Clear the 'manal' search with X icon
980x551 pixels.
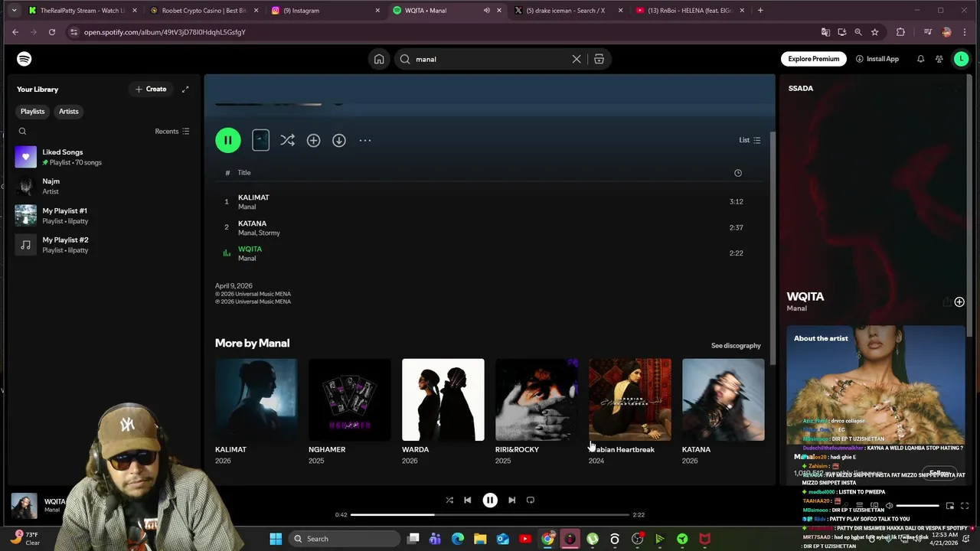tap(577, 59)
